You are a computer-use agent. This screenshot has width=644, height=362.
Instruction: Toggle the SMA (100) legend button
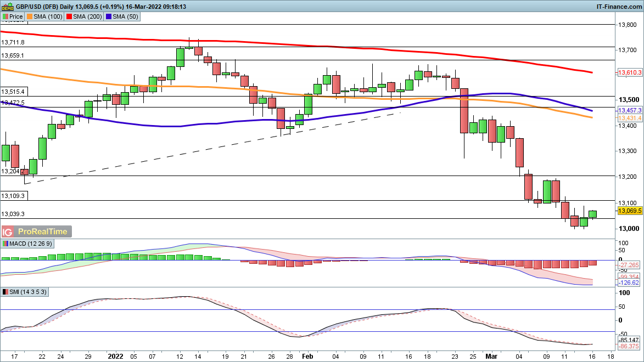(x=44, y=17)
